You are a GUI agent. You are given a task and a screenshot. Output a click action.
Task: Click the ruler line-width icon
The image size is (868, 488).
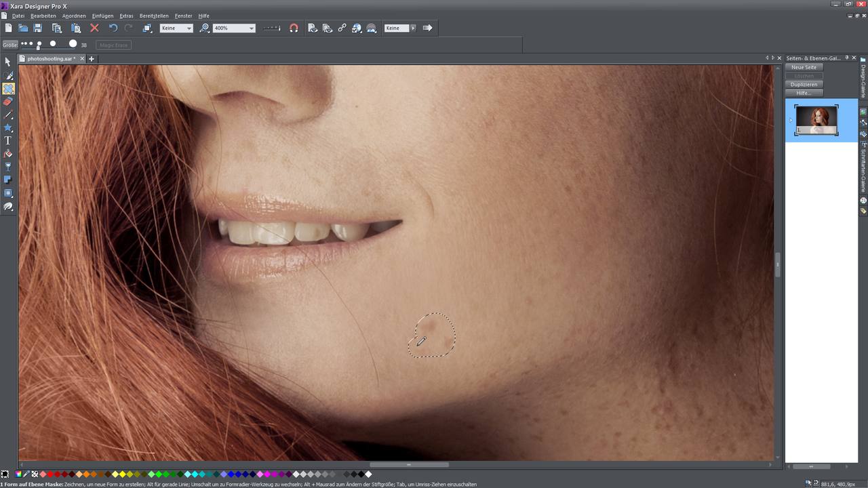[x=271, y=28]
